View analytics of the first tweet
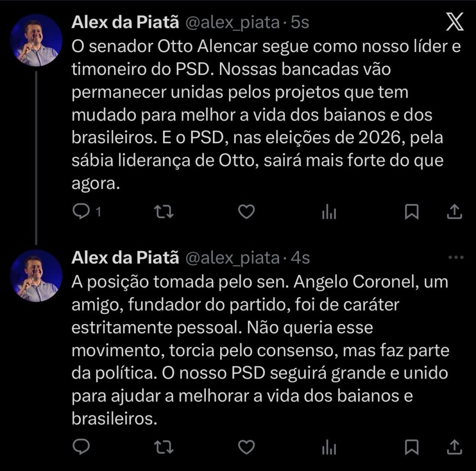476x471 pixels. tap(329, 212)
